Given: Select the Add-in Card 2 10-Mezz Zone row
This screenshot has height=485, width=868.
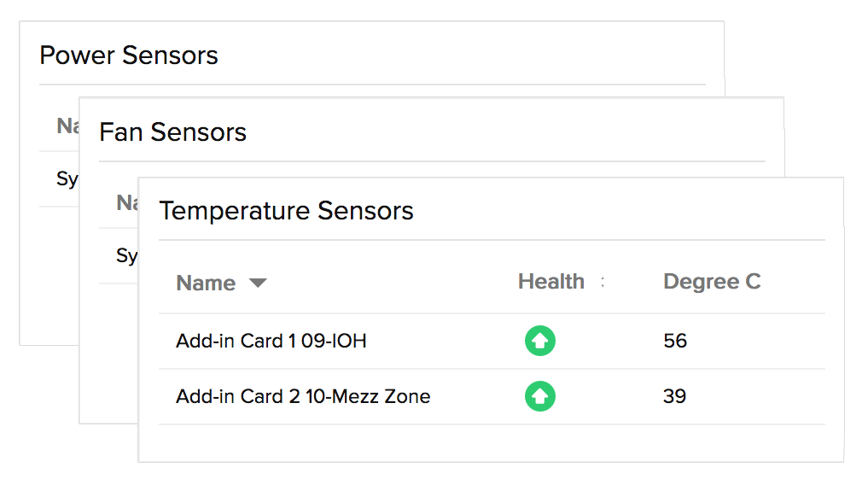Looking at the screenshot, I should pos(492,396).
